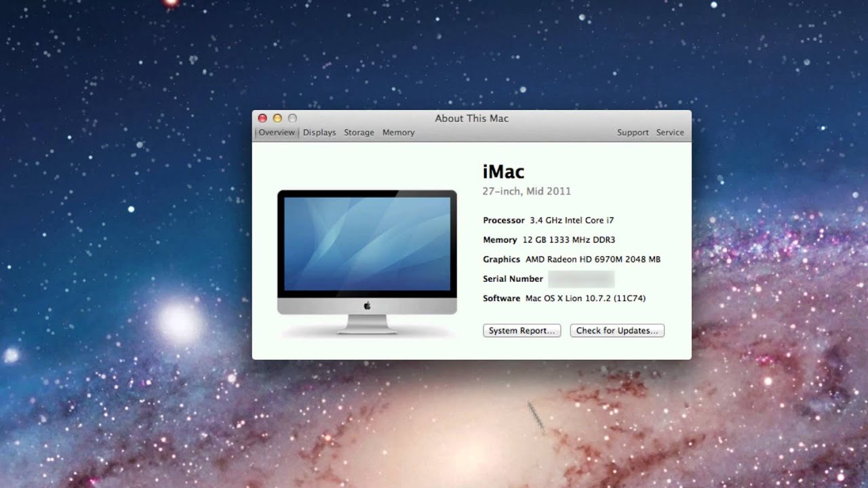Switch to the Overview tab
868x488 pixels.
pos(276,133)
